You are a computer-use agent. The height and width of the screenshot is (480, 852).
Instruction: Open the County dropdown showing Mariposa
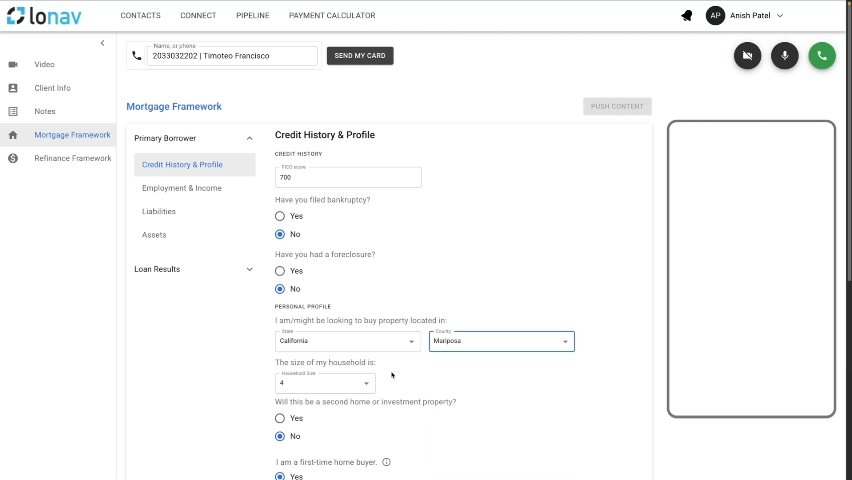coord(501,341)
